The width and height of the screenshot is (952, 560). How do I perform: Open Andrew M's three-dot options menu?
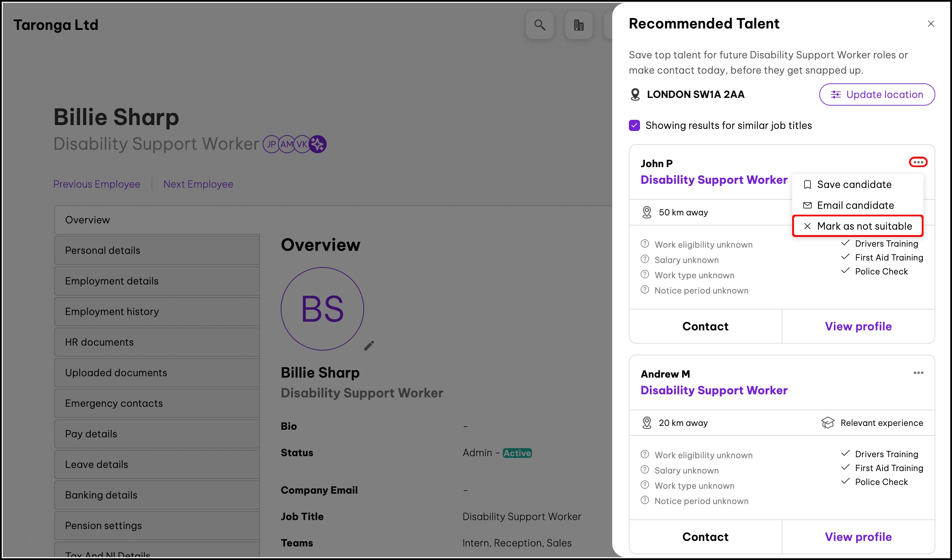[918, 373]
